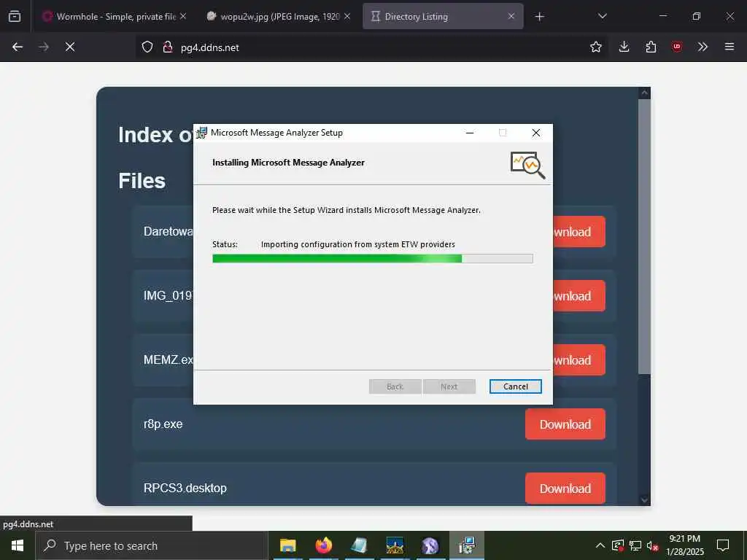The image size is (747, 560).
Task: Show hidden system tray icons
Action: click(600, 545)
